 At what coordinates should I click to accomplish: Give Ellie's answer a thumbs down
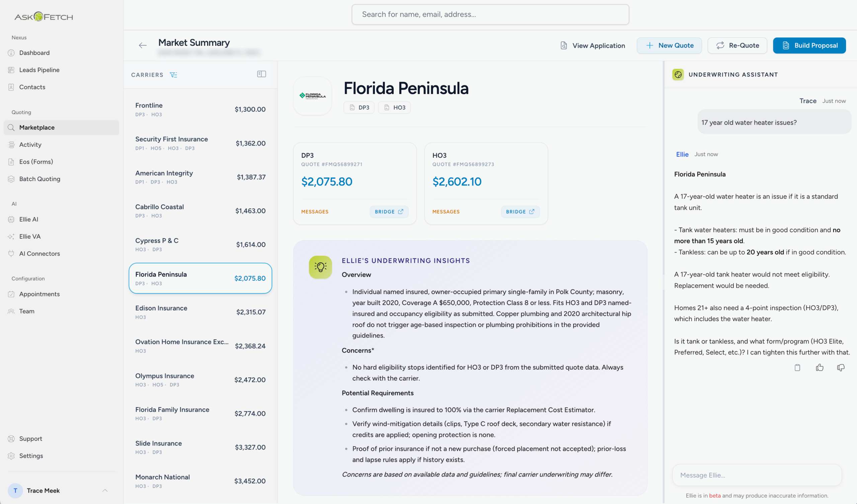click(841, 367)
